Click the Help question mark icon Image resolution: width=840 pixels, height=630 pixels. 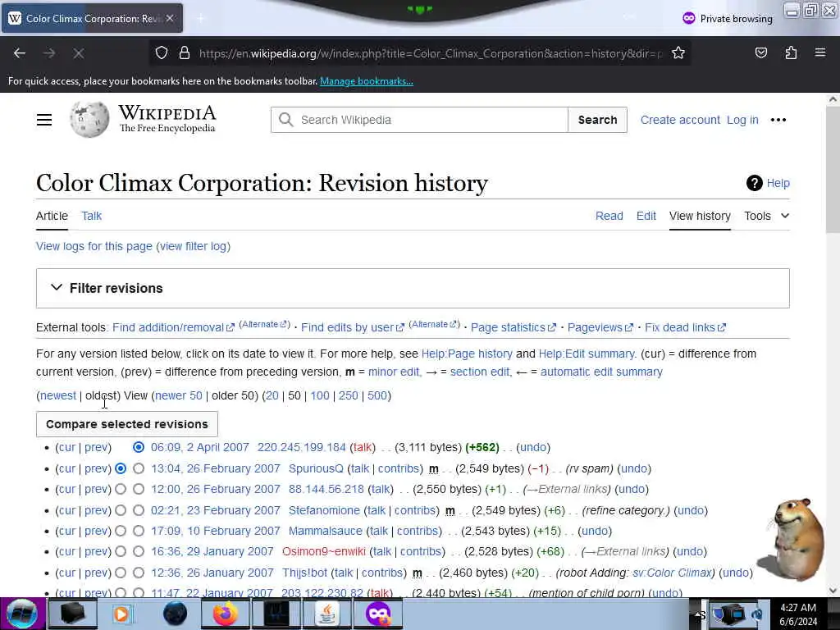(x=755, y=183)
